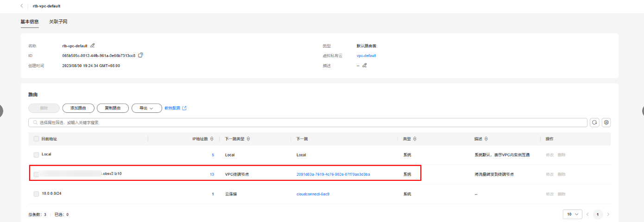
Task: Copy the route table ID
Action: 141,55
